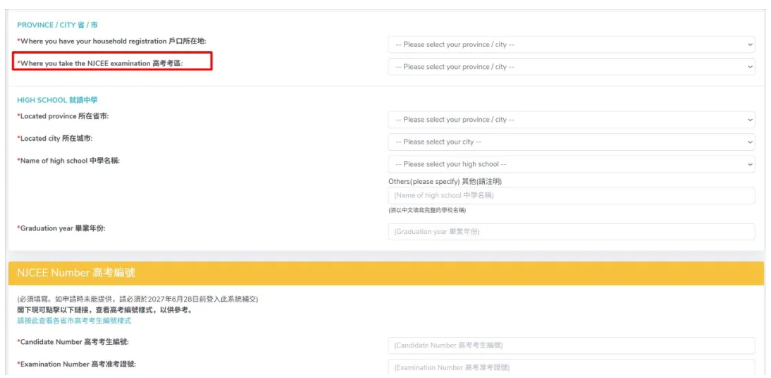Click the NJCEE examination label text

click(x=100, y=63)
